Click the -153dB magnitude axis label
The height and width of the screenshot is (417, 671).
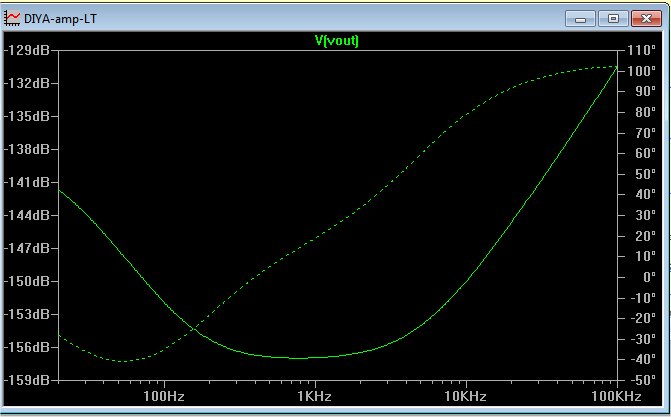[27, 314]
